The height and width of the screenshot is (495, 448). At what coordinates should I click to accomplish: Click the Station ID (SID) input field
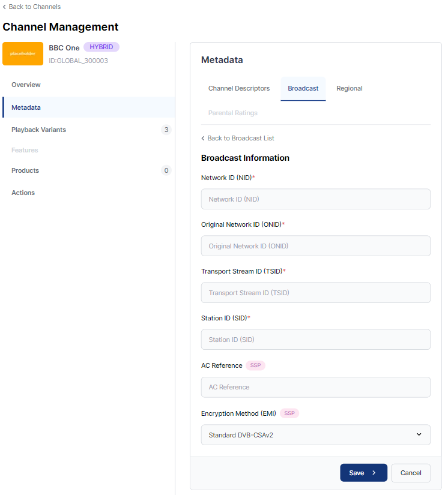click(315, 339)
